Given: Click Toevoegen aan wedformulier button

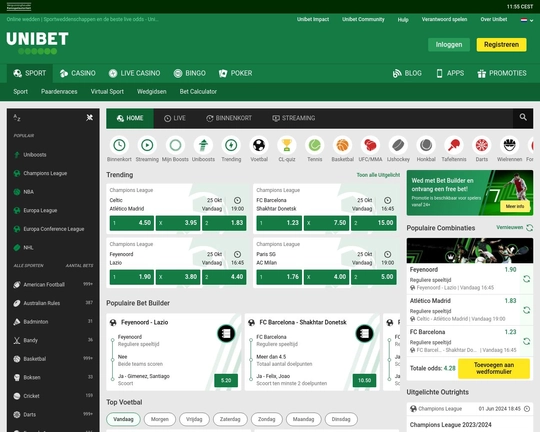Looking at the screenshot, I should click(x=494, y=368).
